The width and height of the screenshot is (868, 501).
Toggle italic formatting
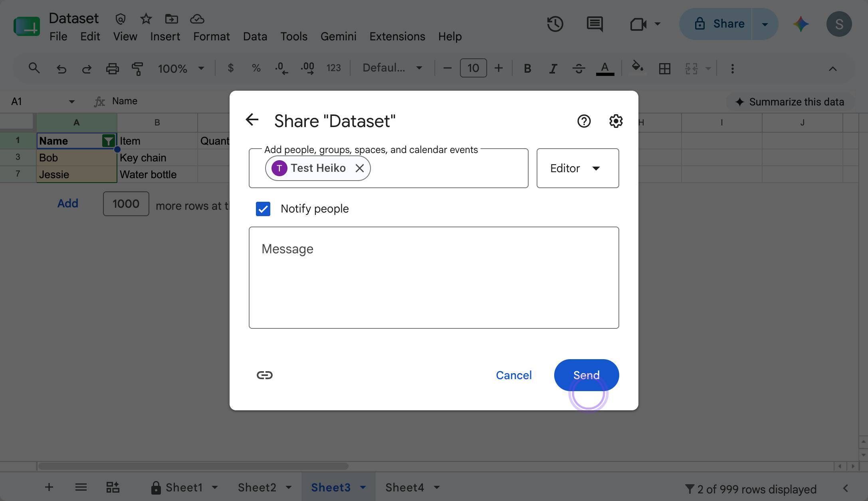pos(553,69)
